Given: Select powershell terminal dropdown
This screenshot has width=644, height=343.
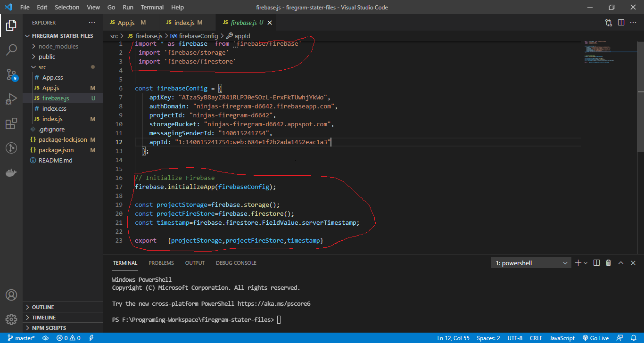Looking at the screenshot, I should point(531,263).
